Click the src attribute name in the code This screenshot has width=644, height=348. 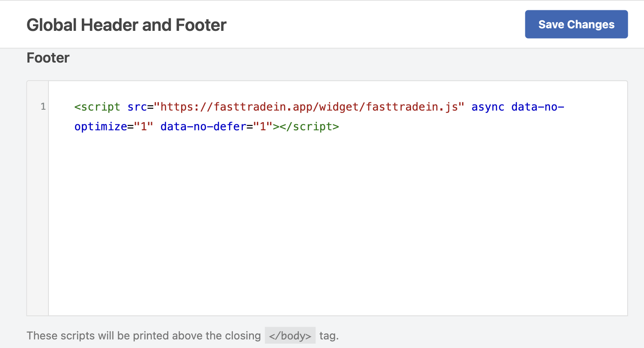137,107
